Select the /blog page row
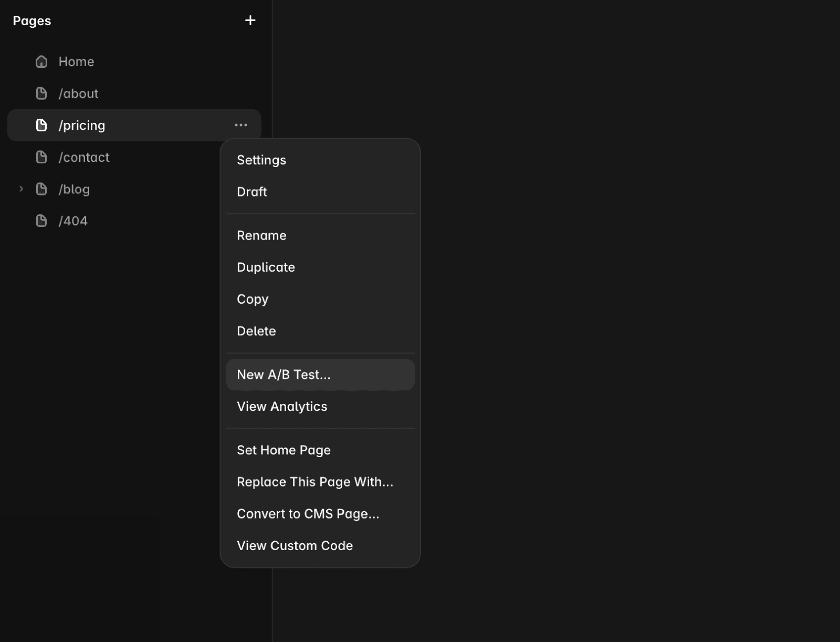The image size is (840, 642). (x=134, y=189)
